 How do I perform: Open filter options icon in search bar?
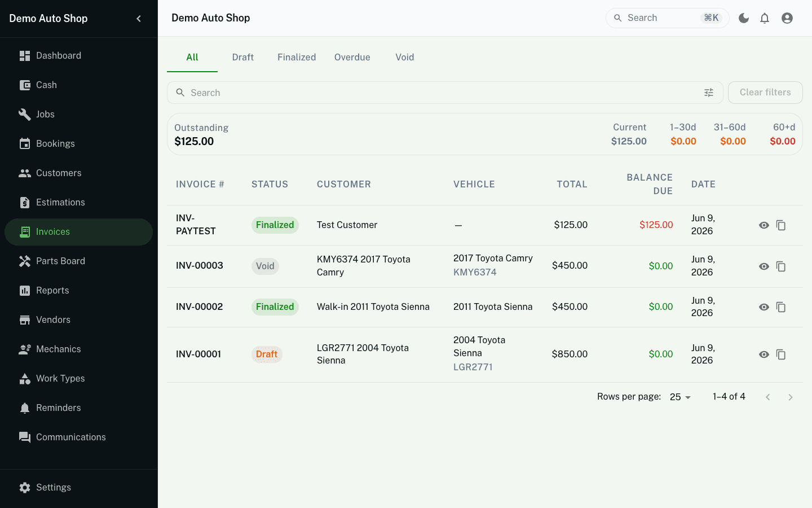pos(709,93)
